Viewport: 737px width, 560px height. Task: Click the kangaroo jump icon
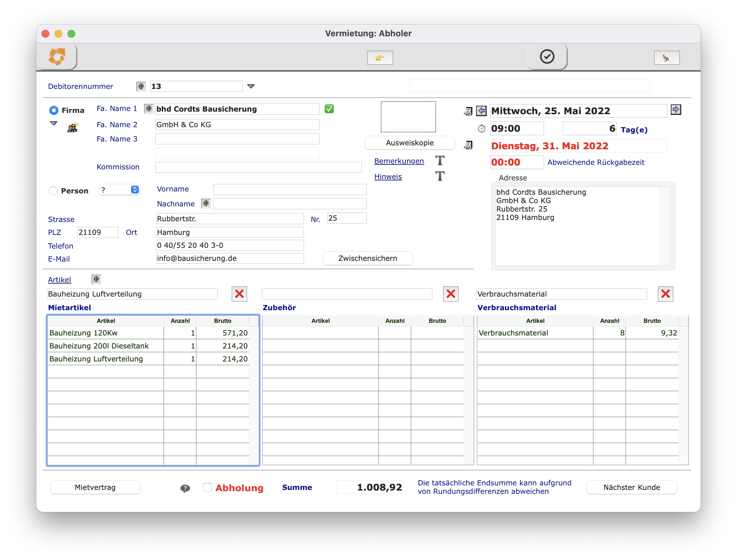666,58
